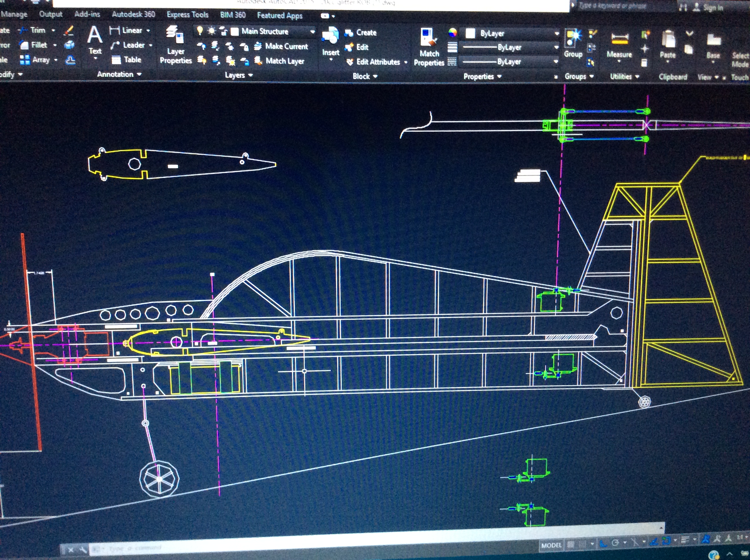Toggle the grid display in status bar
This screenshot has height=560, width=750.
click(x=571, y=545)
